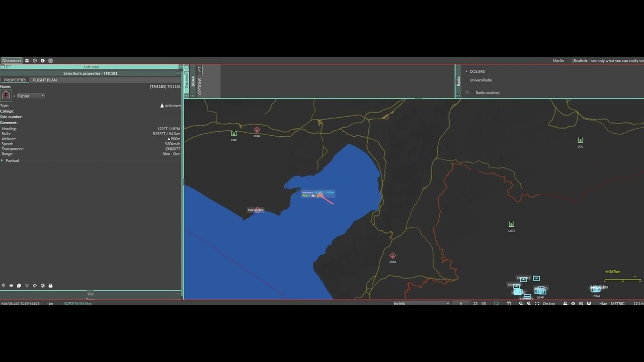Open the settings gear icon
The height and width of the screenshot is (362, 644).
tap(27, 60)
